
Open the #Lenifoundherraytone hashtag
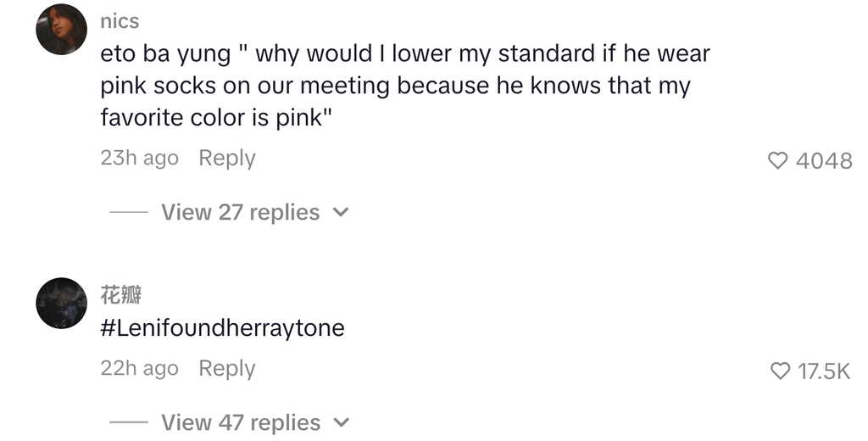(222, 328)
